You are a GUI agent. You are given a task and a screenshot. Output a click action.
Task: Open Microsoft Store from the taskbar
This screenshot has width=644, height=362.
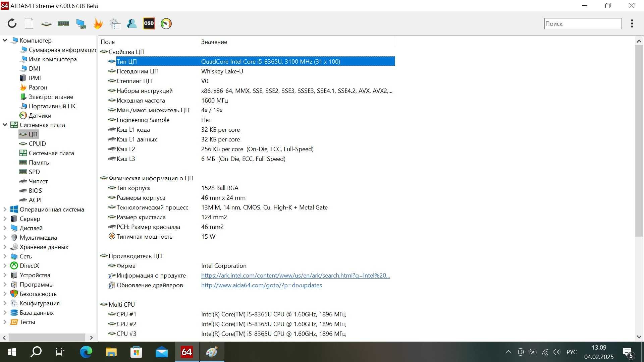136,352
